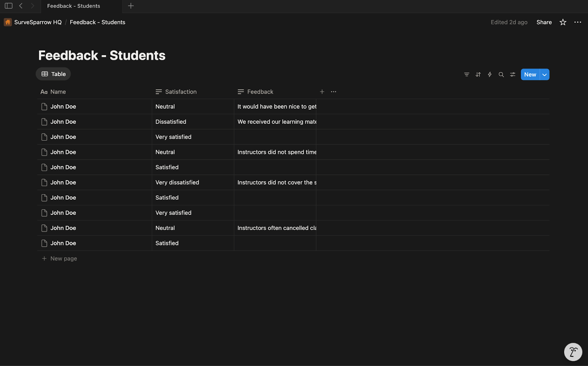Add a new property column with plus
Viewport: 588px width, 366px height.
322,92
